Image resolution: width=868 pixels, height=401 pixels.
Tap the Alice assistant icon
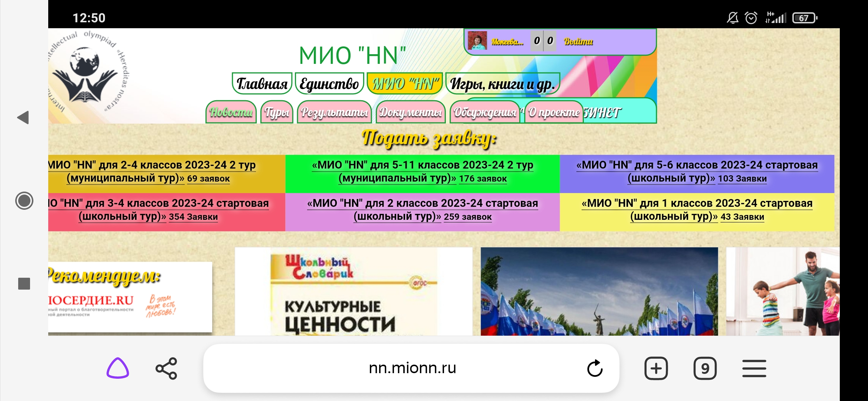pos(118,368)
